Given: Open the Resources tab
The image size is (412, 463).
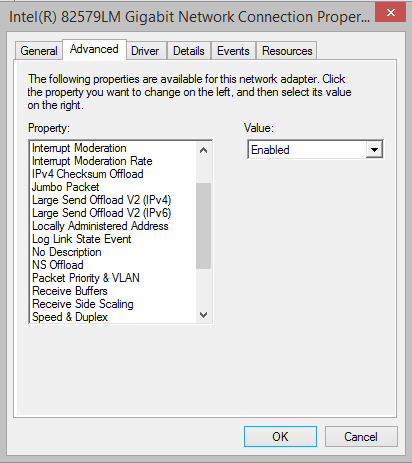Looking at the screenshot, I should coord(287,51).
